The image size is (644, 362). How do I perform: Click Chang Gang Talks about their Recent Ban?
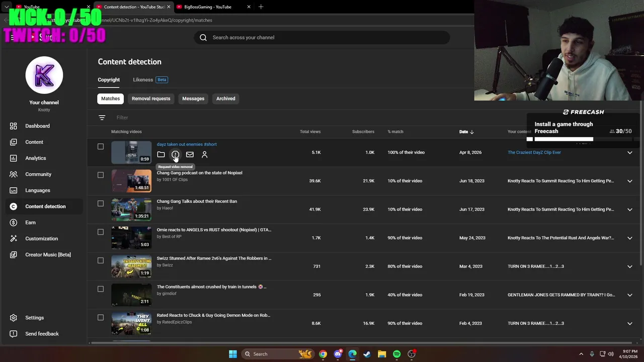pos(197,201)
